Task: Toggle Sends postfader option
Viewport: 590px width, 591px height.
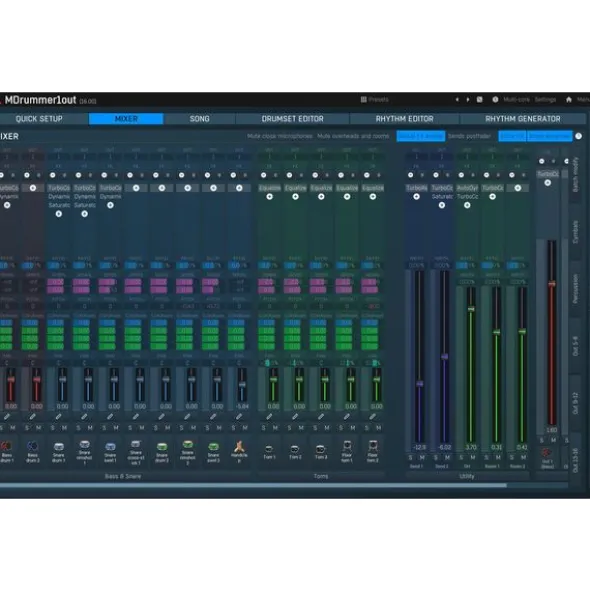Action: [469, 136]
